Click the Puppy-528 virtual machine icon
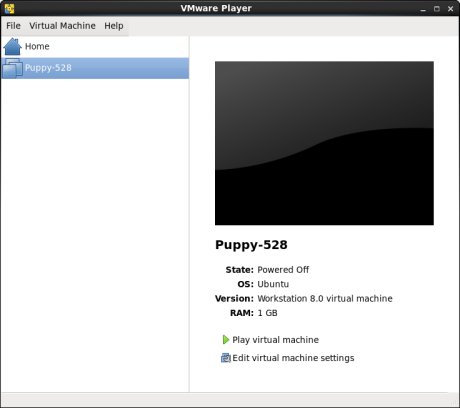 tap(12, 68)
